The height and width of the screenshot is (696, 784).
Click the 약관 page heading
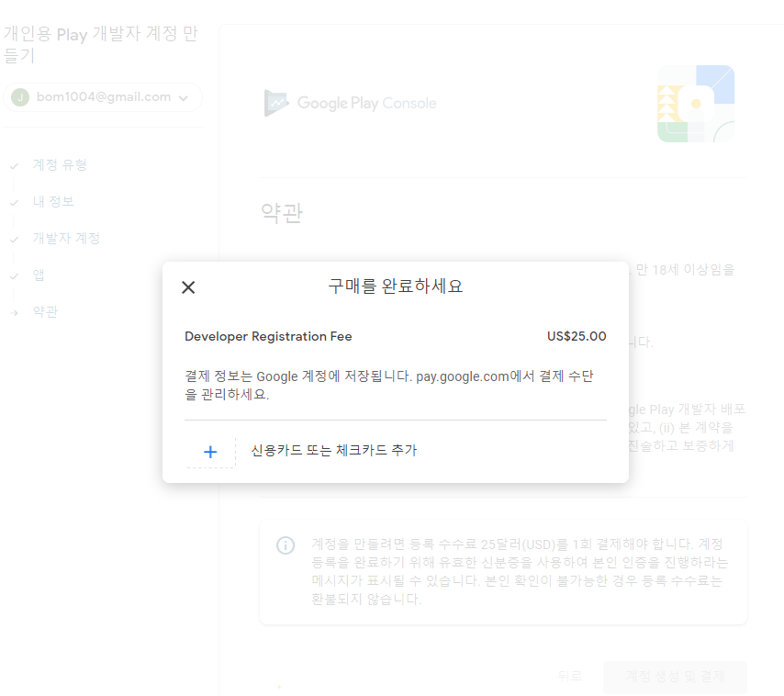pos(282,214)
